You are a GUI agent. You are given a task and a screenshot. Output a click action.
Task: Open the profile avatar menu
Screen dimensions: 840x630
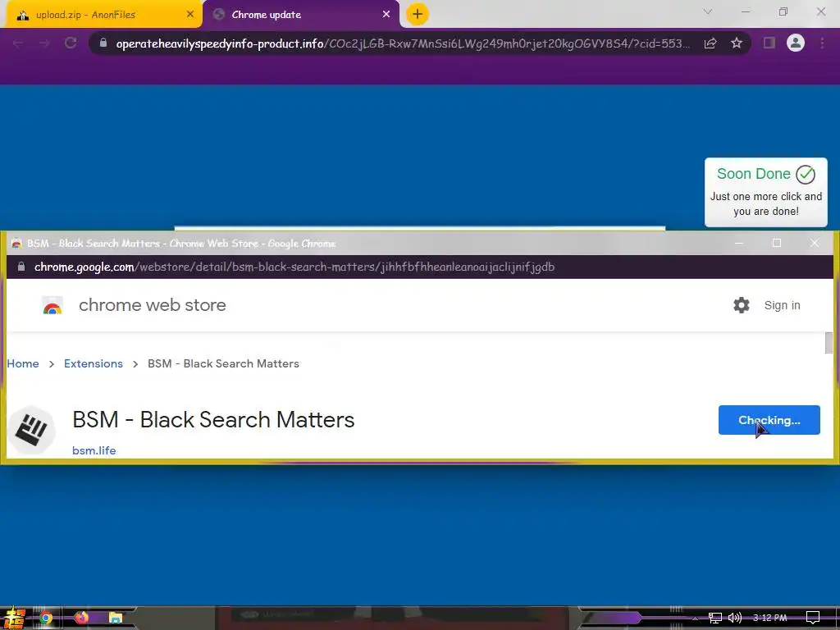[x=796, y=43]
